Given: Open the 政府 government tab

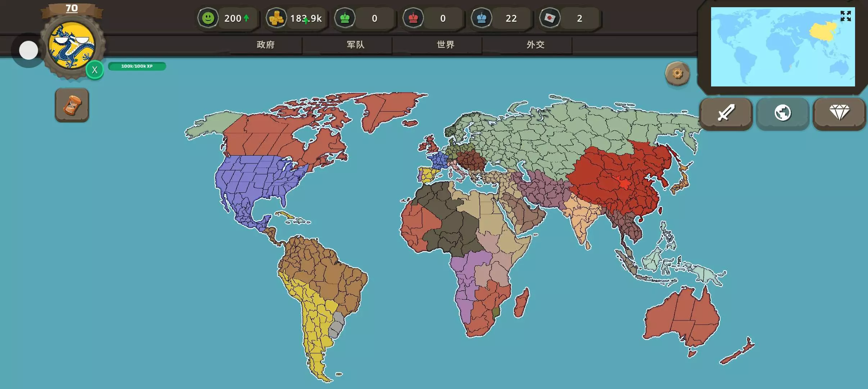Looking at the screenshot, I should [266, 45].
